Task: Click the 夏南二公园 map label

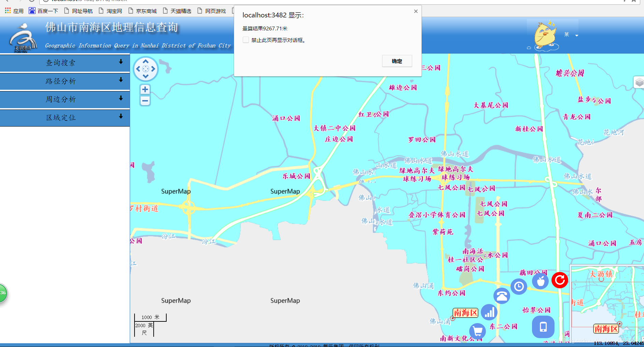Action: (x=595, y=215)
